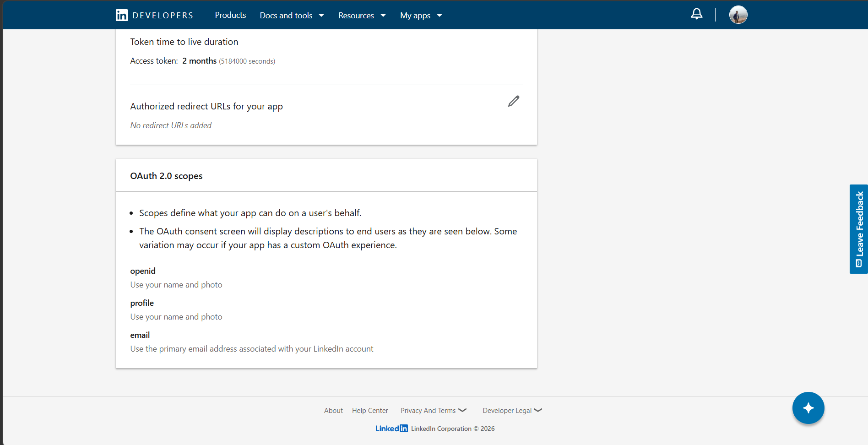Click the LinkedIn logo in the header

122,15
